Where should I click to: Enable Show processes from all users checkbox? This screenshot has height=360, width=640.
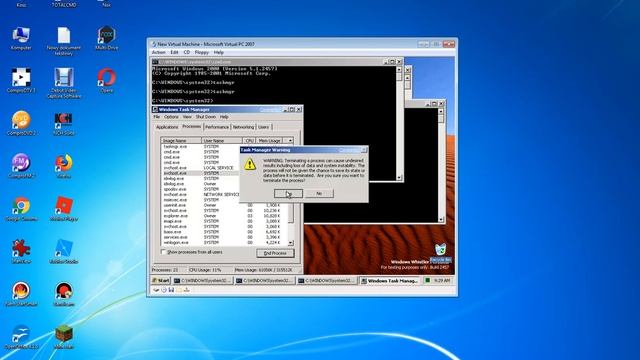pyautogui.click(x=163, y=252)
